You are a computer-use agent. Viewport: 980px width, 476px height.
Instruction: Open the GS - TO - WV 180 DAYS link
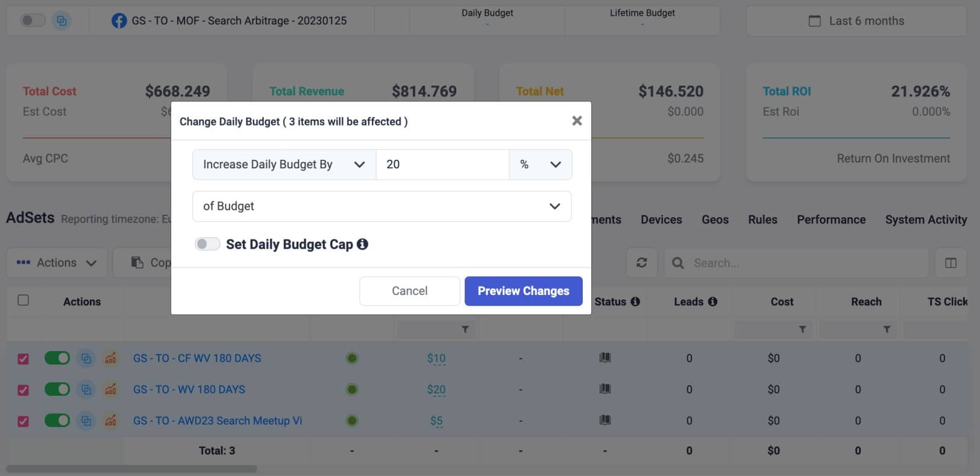(x=189, y=390)
